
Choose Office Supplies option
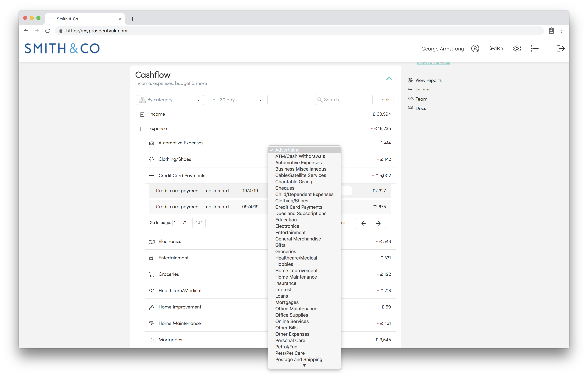tap(305, 315)
